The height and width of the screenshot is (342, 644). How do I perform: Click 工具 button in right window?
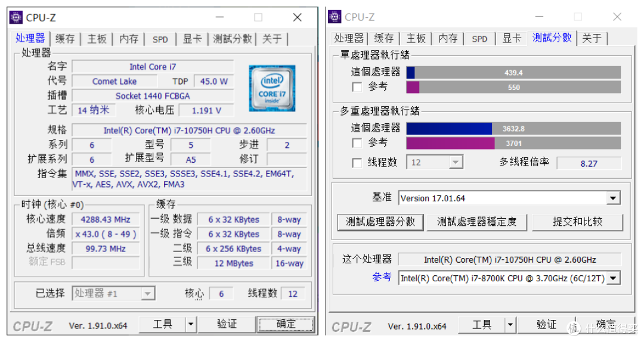click(x=482, y=325)
